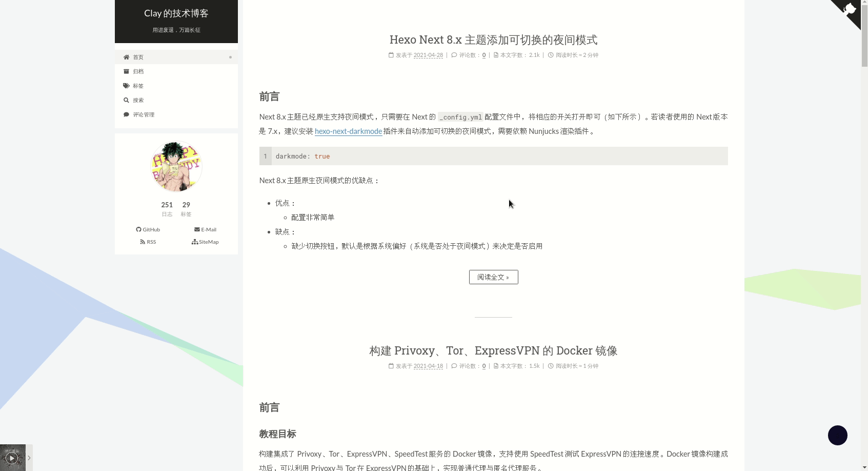Open the Privoxy Tor ExpressVPN post title
This screenshot has height=471, width=868.
tap(493, 351)
